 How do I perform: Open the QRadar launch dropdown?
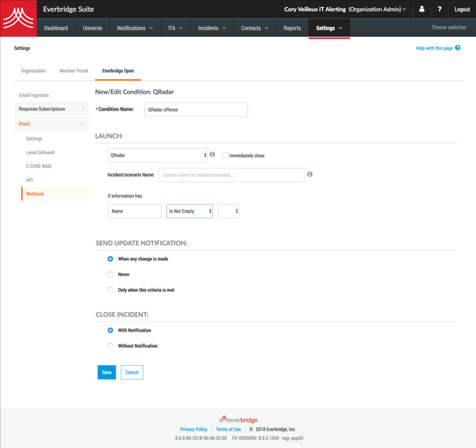(158, 155)
